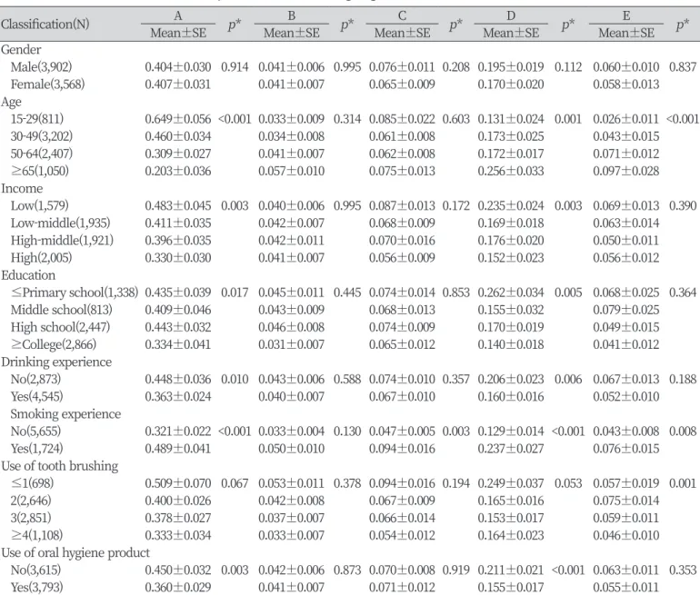Click column B header letter

pos(292,16)
